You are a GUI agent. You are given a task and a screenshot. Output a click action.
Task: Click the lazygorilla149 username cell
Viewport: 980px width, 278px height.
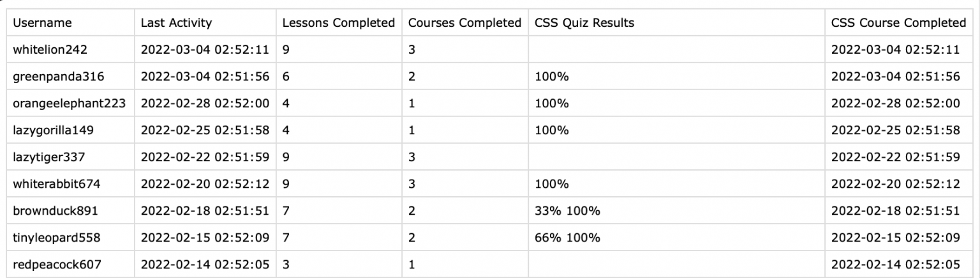54,130
